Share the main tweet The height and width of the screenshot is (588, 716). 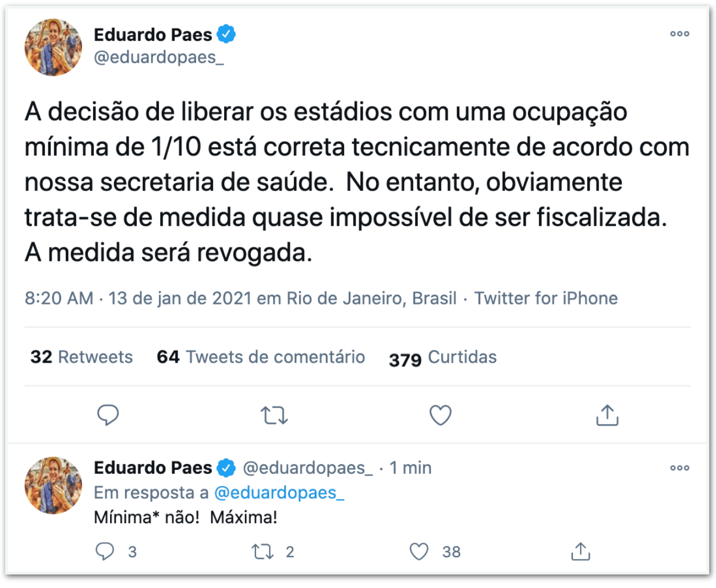click(x=607, y=416)
